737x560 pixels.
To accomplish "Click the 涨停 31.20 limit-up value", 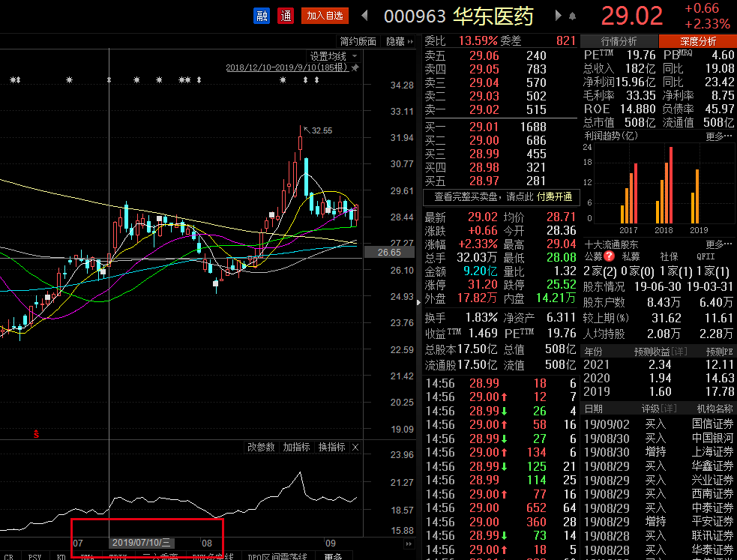I will pos(482,285).
